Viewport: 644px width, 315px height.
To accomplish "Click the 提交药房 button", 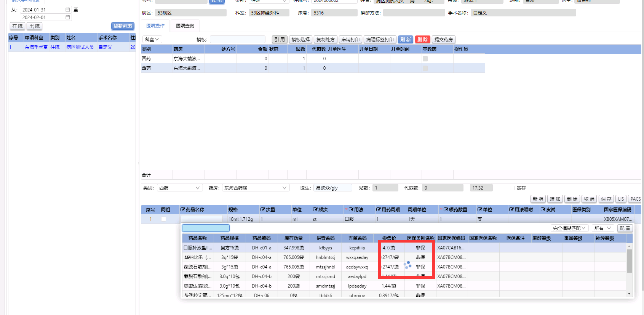I will coord(444,40).
